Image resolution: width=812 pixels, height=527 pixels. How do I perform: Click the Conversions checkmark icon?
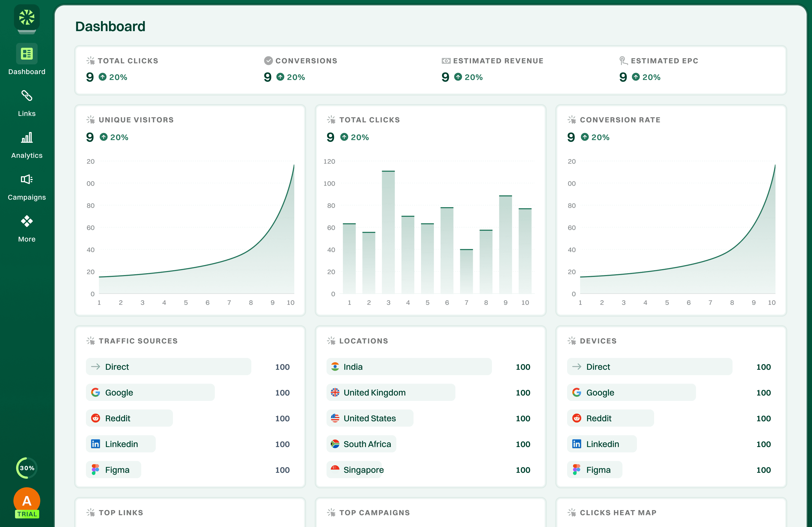(269, 61)
